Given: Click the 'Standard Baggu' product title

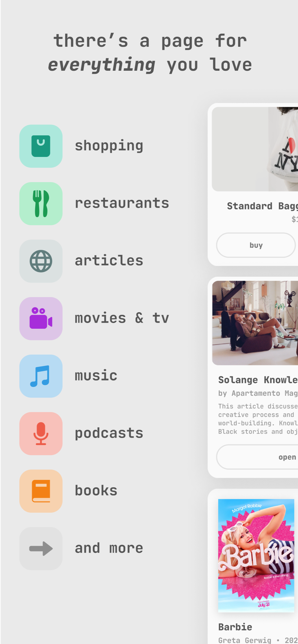Looking at the screenshot, I should point(262,206).
